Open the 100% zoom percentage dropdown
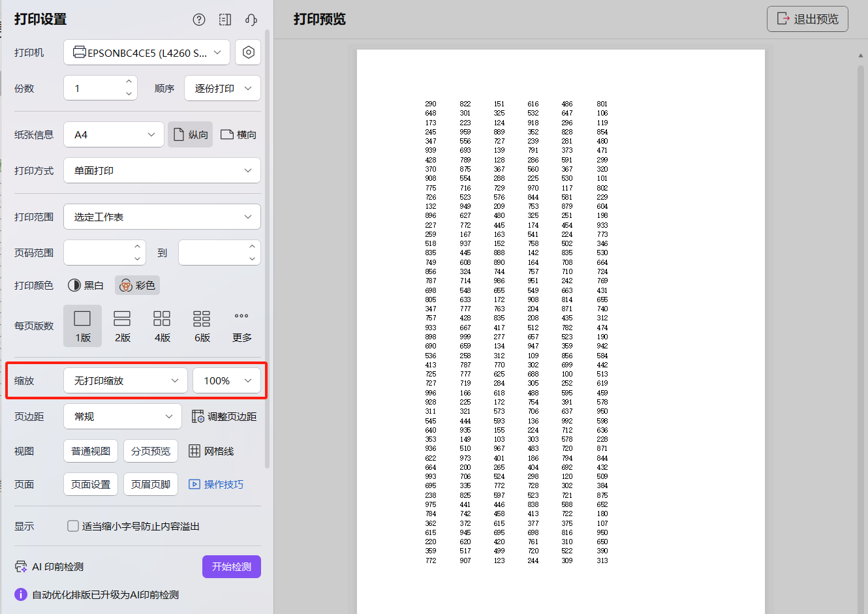The width and height of the screenshot is (868, 614). [x=226, y=380]
